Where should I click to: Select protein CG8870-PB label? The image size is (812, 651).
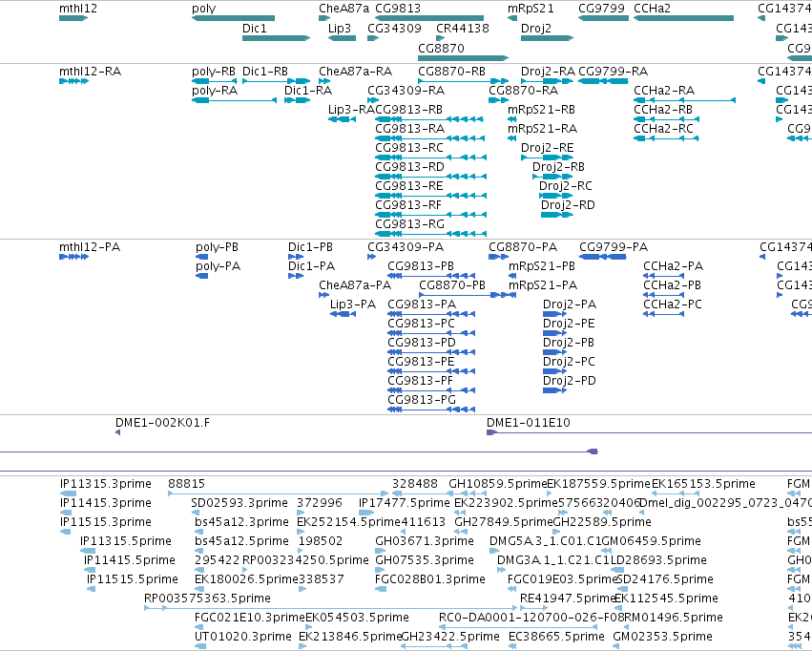click(x=452, y=285)
